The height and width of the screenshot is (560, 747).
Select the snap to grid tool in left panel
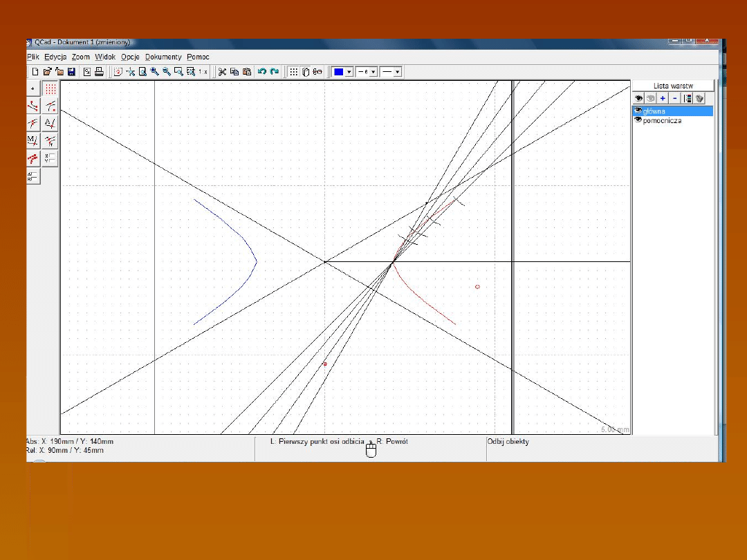pos(50,88)
